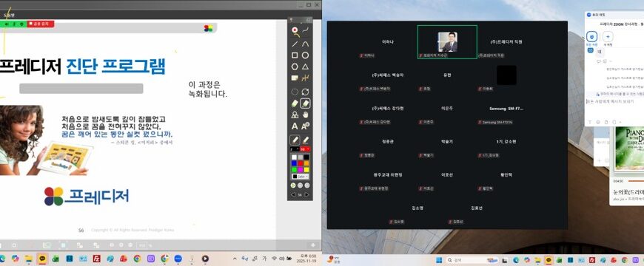
Task: Select the highlighter marker tool
Action: click(x=305, y=140)
